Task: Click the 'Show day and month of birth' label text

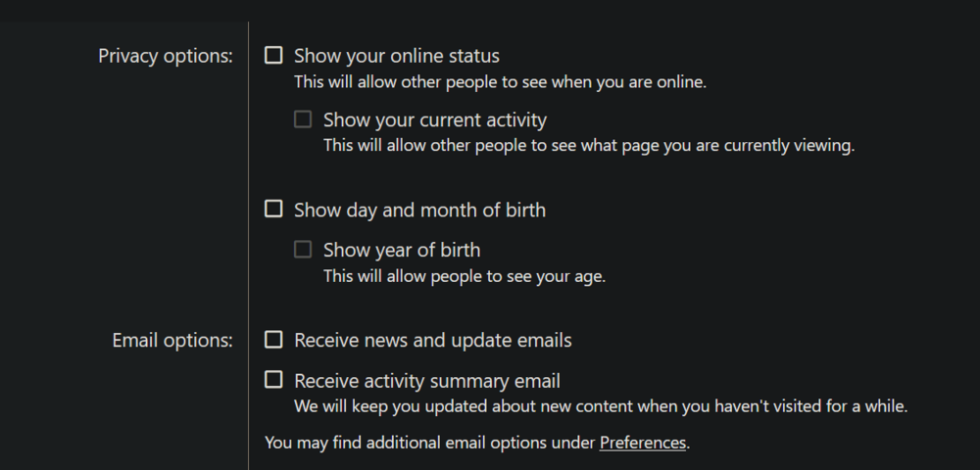Action: 419,210
